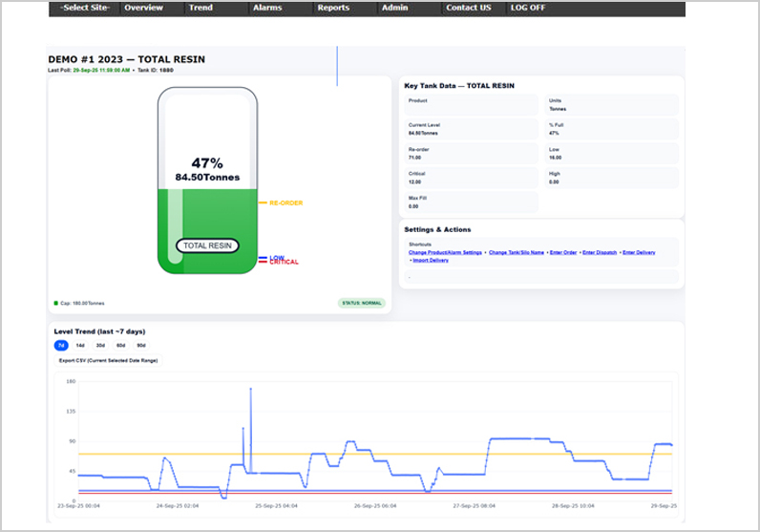The width and height of the screenshot is (760, 532).
Task: Click the TOTAL RESIN tank label
Action: point(207,245)
